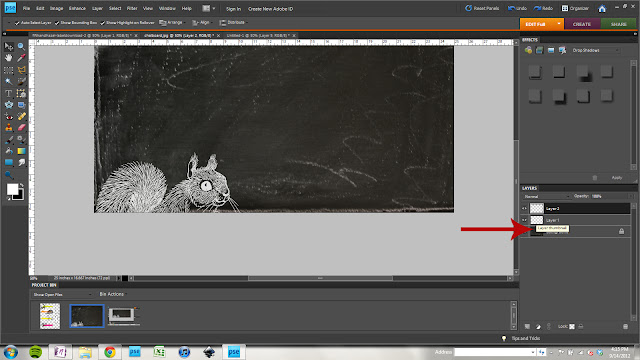Select the Crop tool
Viewport: 640px width, 360px height.
21,93
